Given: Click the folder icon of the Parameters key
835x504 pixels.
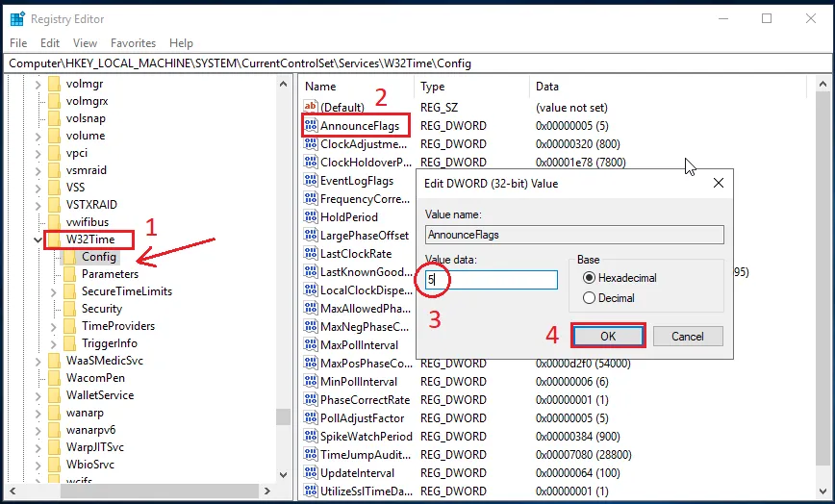Looking at the screenshot, I should pos(69,274).
